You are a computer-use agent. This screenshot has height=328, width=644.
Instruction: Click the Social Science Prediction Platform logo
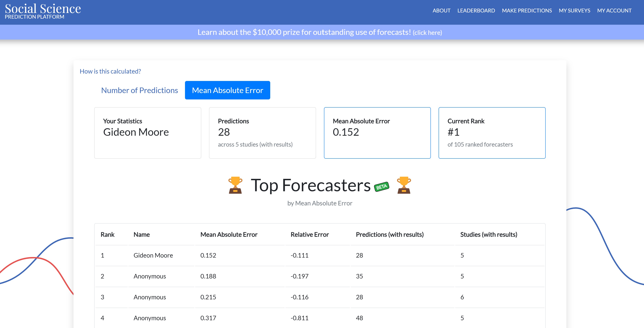[43, 11]
